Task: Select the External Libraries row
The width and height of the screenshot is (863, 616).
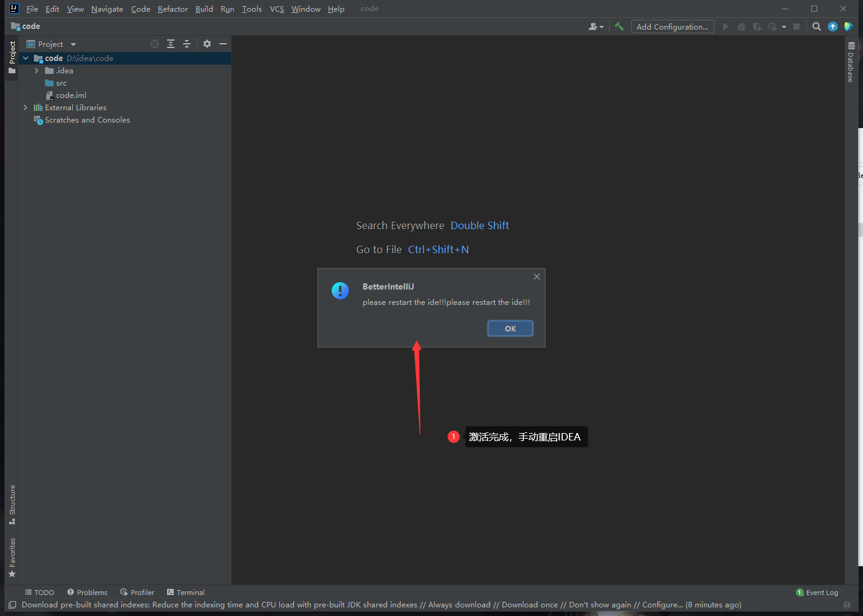Action: click(x=125, y=108)
